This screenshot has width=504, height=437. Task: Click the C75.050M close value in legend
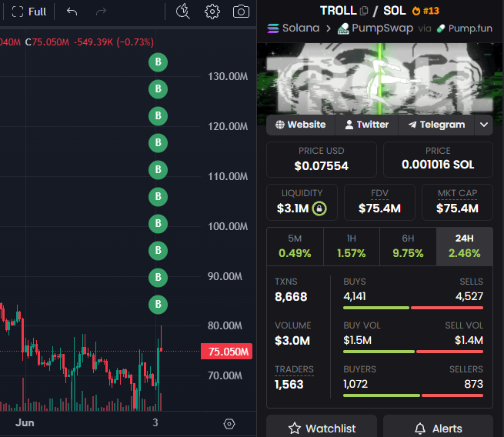47,42
